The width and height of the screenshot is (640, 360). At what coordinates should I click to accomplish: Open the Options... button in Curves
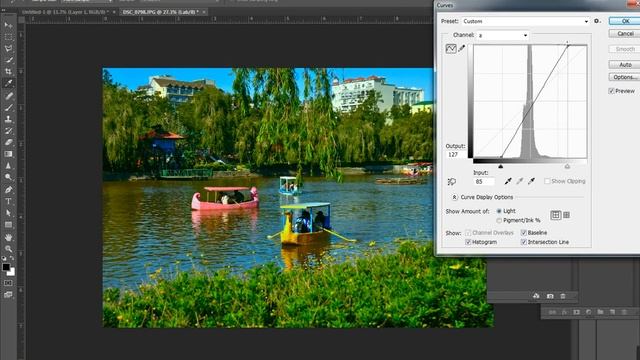[625, 77]
